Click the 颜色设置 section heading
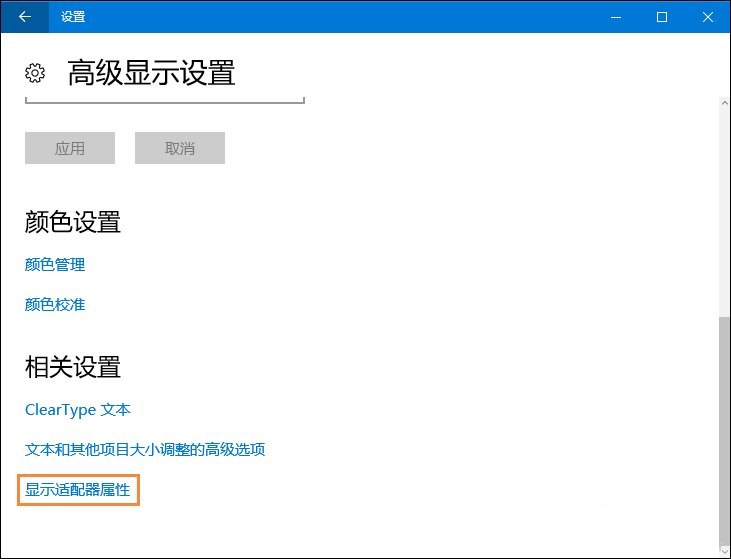This screenshot has height=559, width=731. point(73,221)
